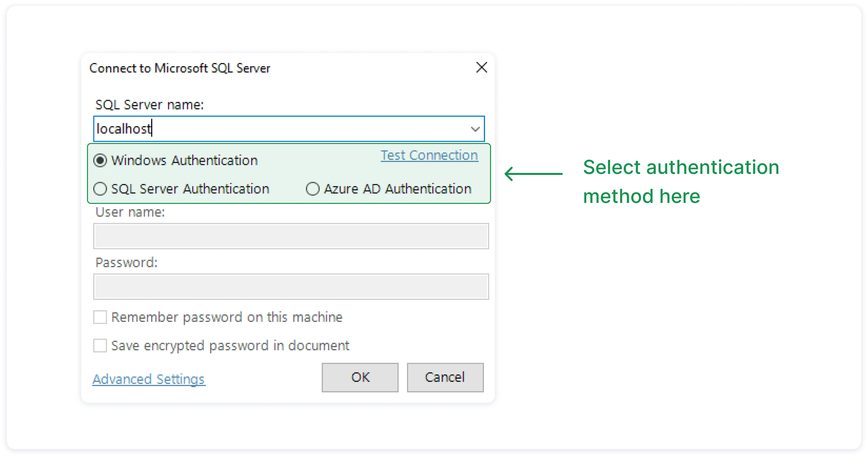Image resolution: width=868 pixels, height=457 pixels.
Task: Focus the User name text box
Action: click(x=291, y=236)
